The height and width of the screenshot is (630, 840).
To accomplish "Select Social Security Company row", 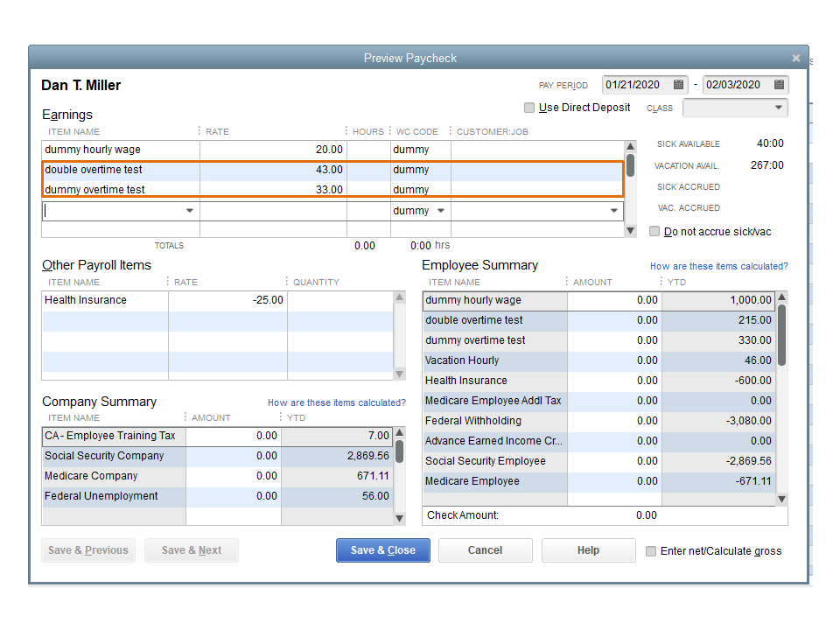I will (x=217, y=456).
